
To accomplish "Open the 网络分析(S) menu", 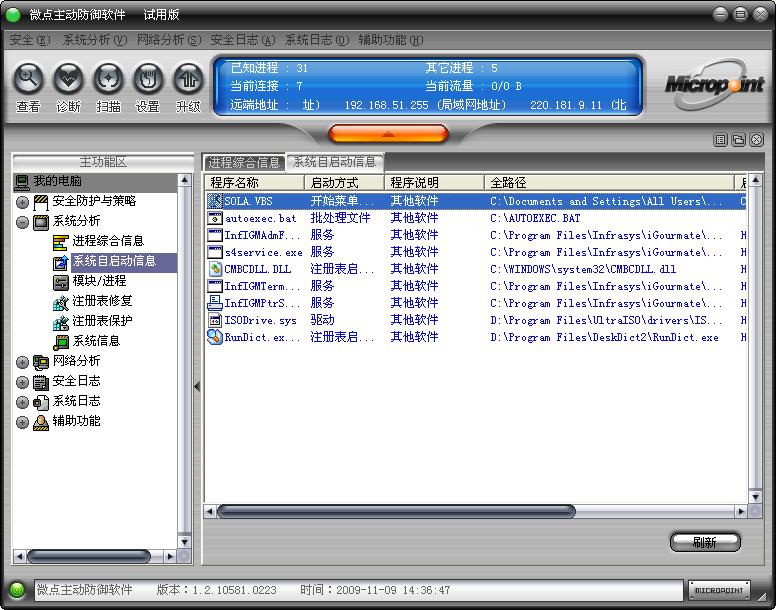I will coord(168,40).
